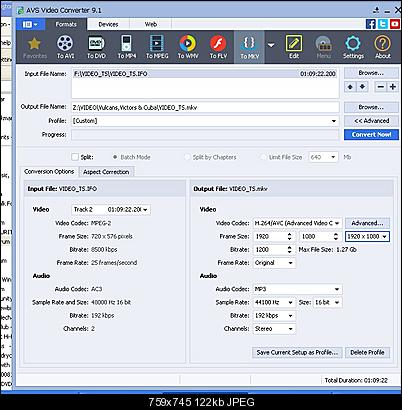Screen dimensions: 402x410
Task: Add input file with plus button
Action: coord(393,87)
